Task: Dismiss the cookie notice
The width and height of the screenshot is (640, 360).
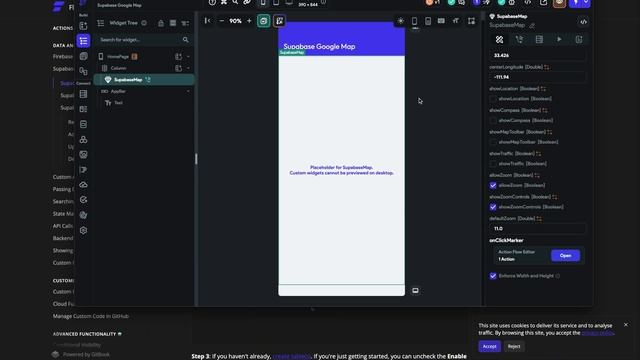Action: pyautogui.click(x=626, y=325)
